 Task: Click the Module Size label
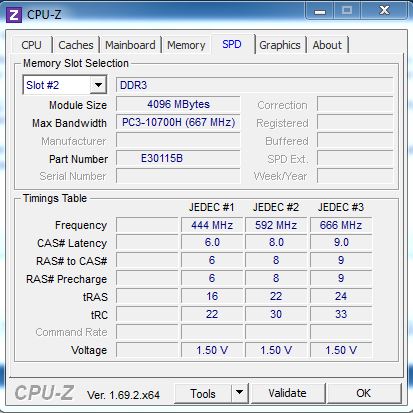click(x=78, y=105)
